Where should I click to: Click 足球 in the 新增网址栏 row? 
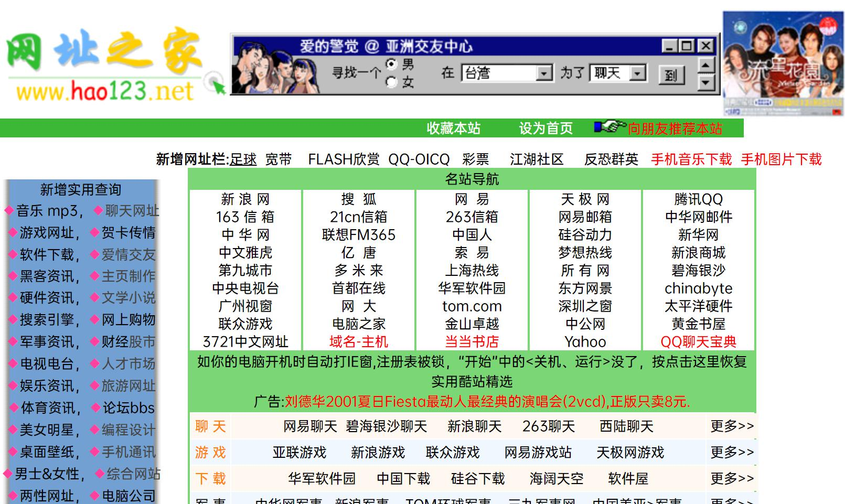244,159
